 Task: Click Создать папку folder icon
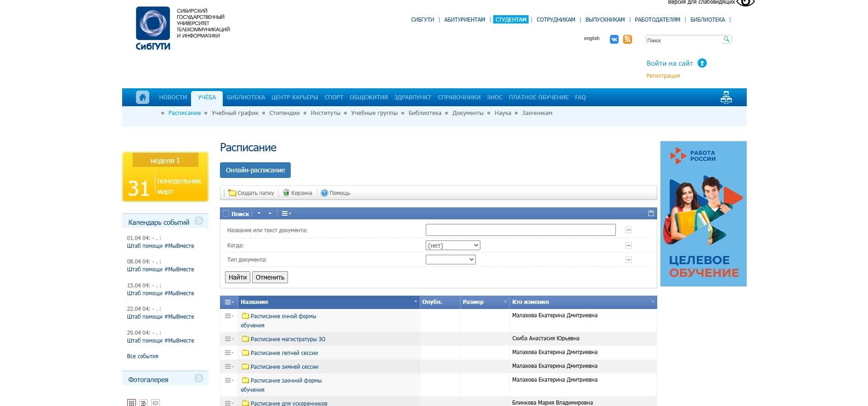click(232, 193)
